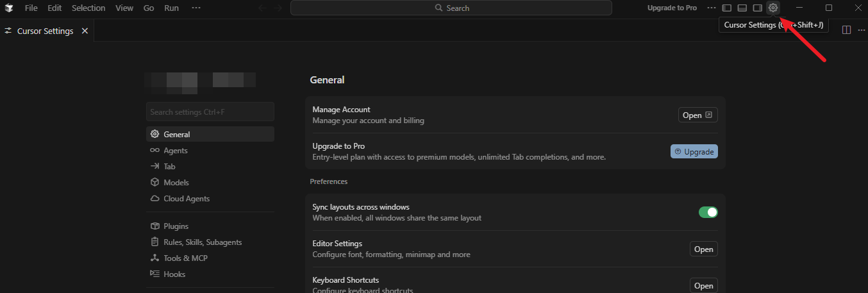Split the editor right

tap(846, 30)
